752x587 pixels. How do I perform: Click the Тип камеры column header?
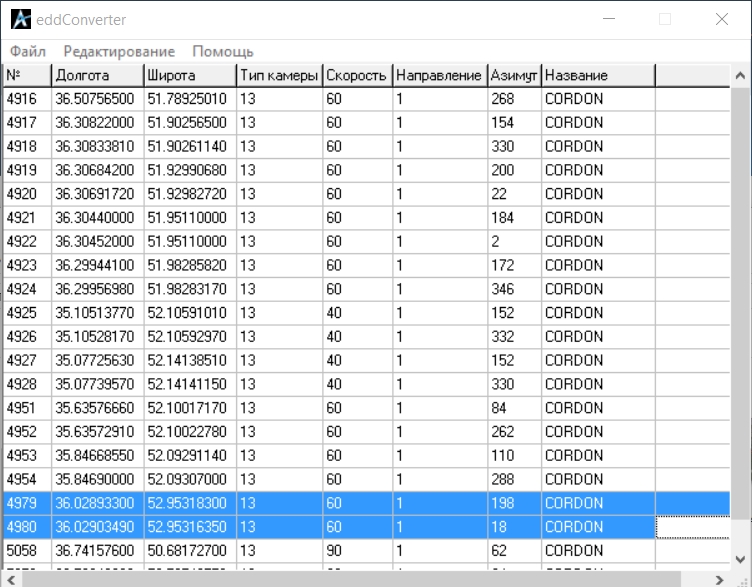coord(279,76)
